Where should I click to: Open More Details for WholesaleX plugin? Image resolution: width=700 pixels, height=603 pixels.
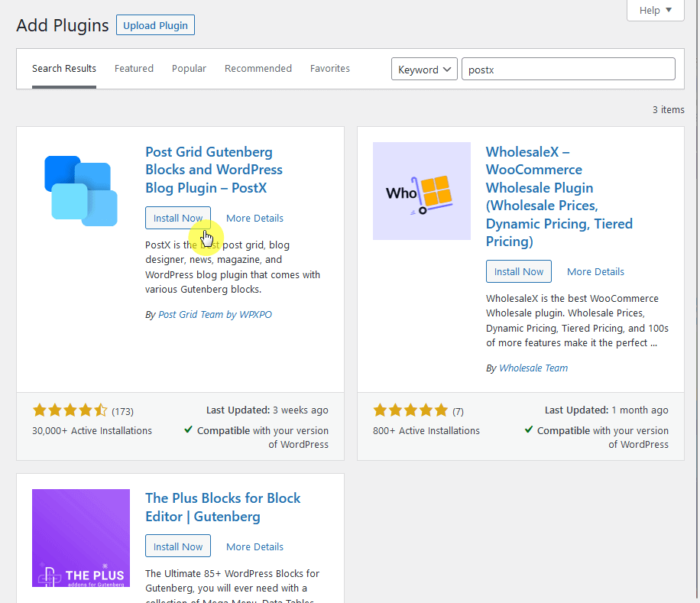pos(595,272)
